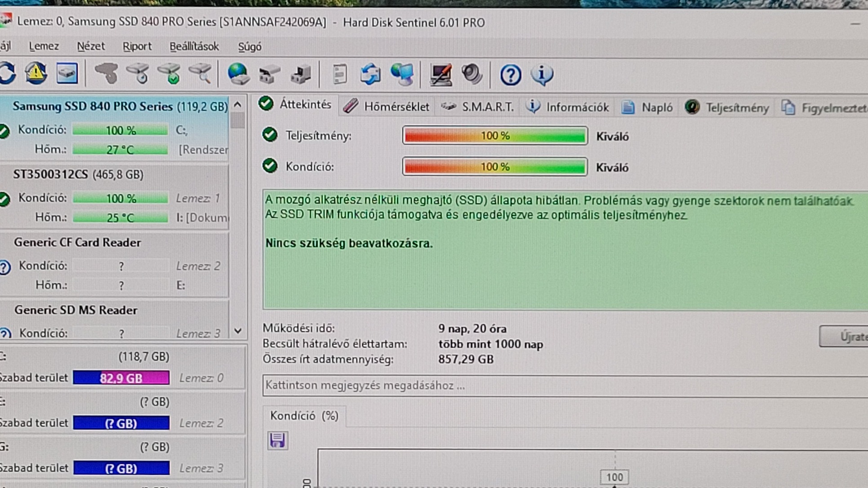Viewport: 868px width, 488px height.
Task: Click the globe with disk icon
Action: [x=238, y=74]
